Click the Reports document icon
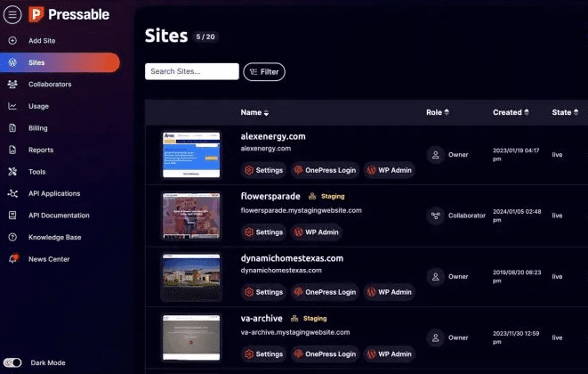This screenshot has width=588, height=374. 12,150
